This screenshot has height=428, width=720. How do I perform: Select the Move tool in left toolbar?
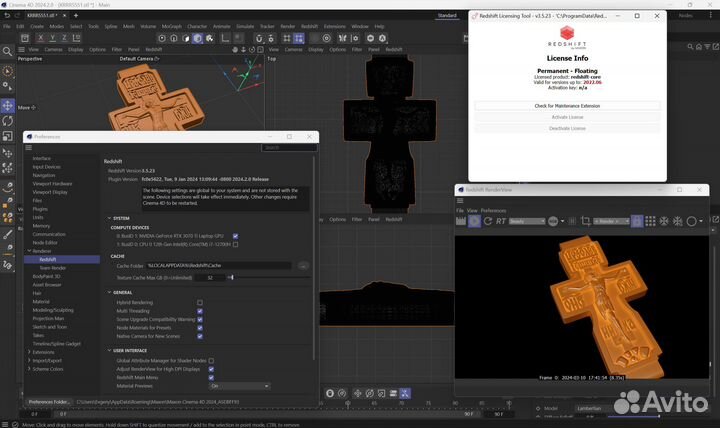pos(8,106)
